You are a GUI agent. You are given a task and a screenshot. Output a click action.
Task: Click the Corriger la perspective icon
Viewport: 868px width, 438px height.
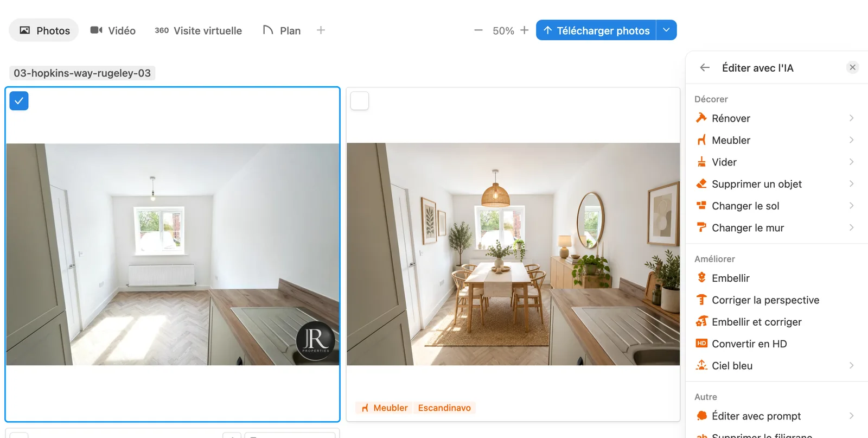(701, 300)
